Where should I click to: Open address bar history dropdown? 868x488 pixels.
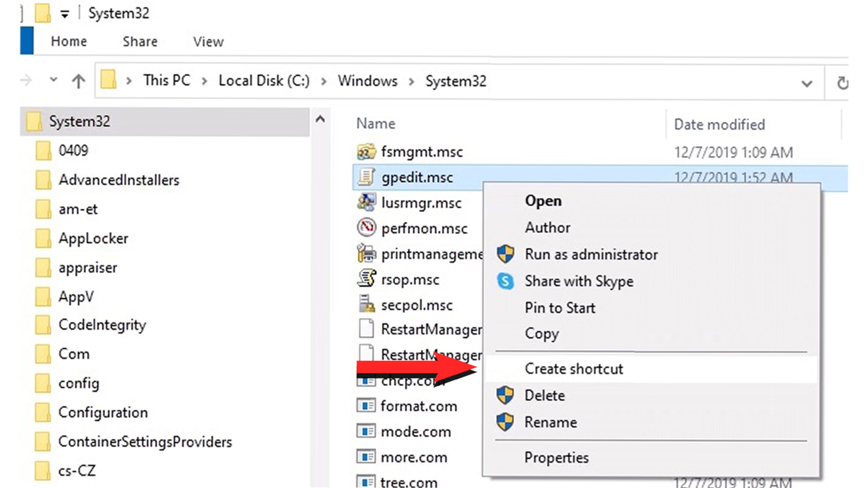point(806,83)
